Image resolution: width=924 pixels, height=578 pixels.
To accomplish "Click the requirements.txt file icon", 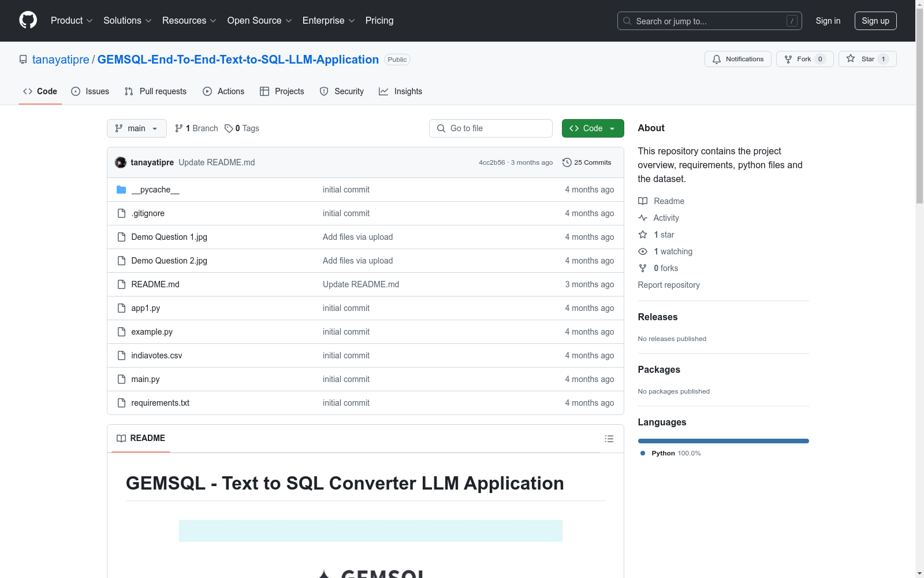I will pos(121,403).
